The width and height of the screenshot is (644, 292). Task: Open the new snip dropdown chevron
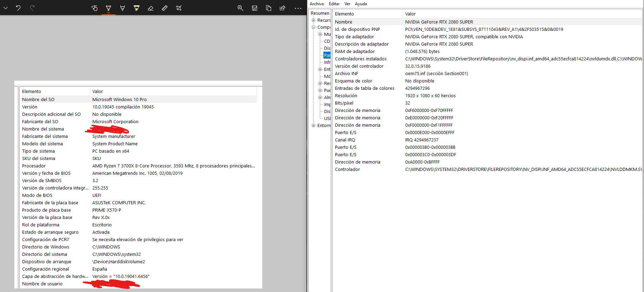[6, 8]
